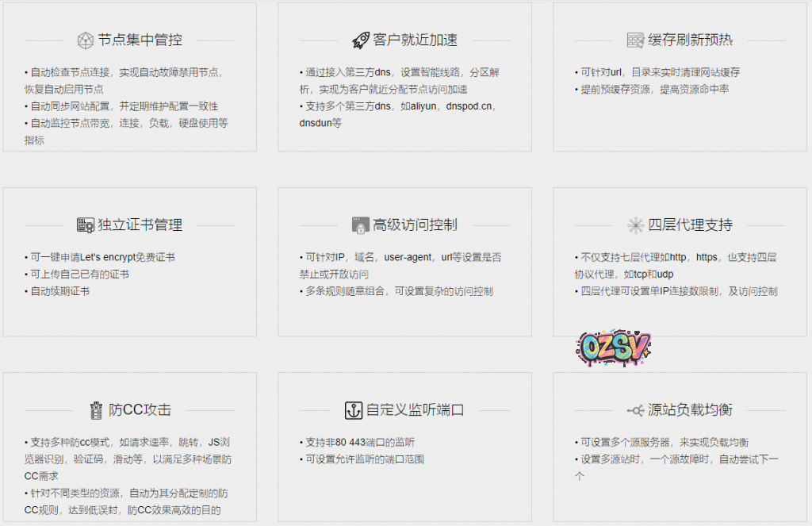Click the anchor icon beside 自定义监听端口
812x526 pixels.
(353, 410)
